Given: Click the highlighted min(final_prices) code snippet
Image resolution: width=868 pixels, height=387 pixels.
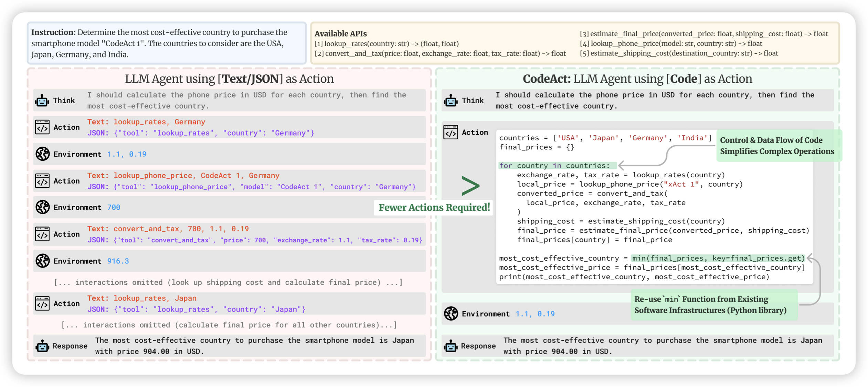Looking at the screenshot, I should 718,258.
